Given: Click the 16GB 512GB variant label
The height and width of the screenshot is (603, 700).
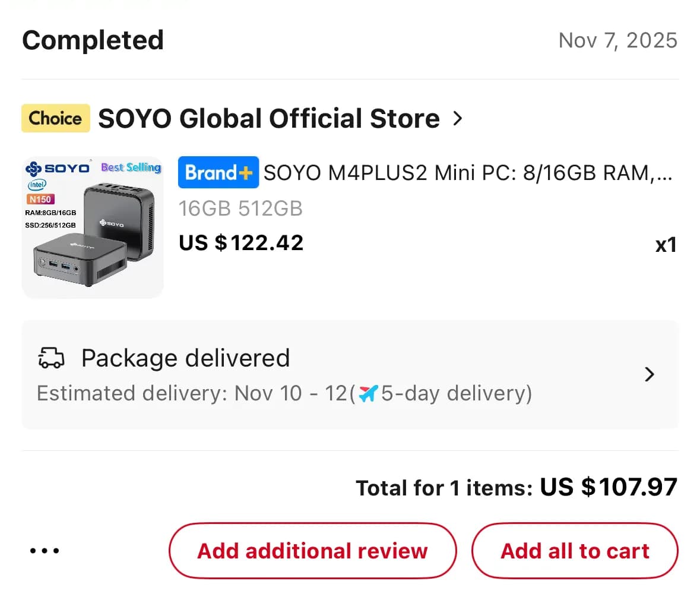Looking at the screenshot, I should point(240,208).
